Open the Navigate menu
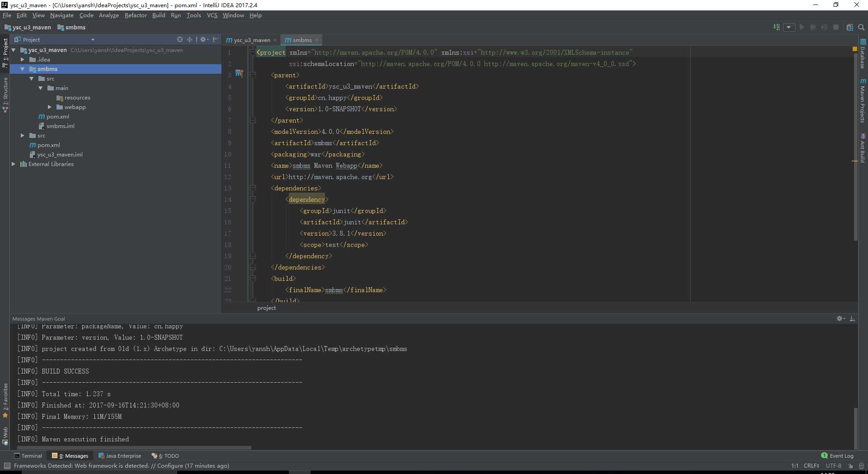Viewport: 868px width, 474px height. pyautogui.click(x=61, y=15)
